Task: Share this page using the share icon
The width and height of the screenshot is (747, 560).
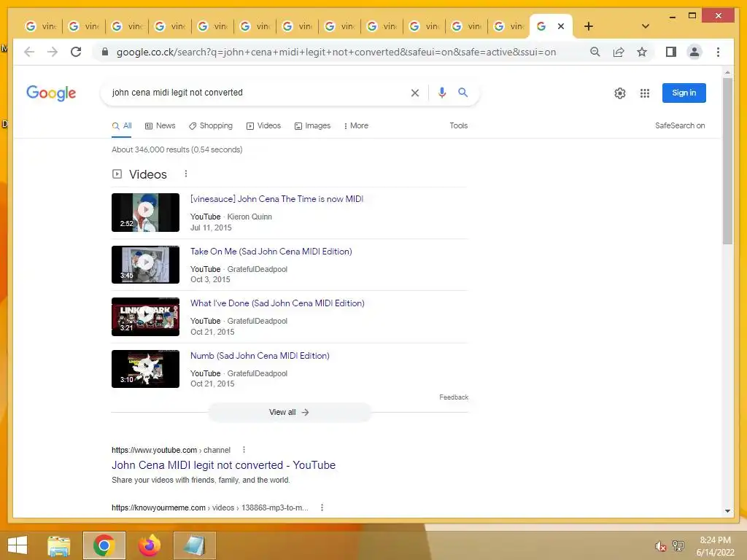Action: point(619,52)
